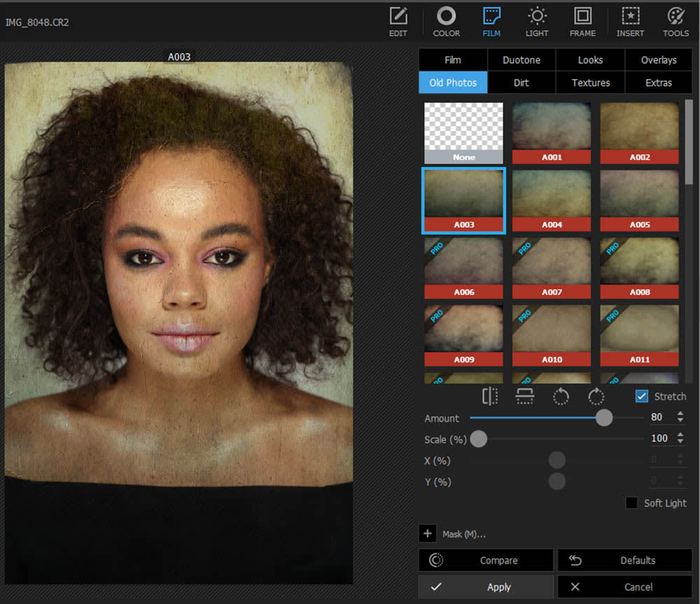
Task: Flip texture horizontally icon
Action: pos(490,396)
